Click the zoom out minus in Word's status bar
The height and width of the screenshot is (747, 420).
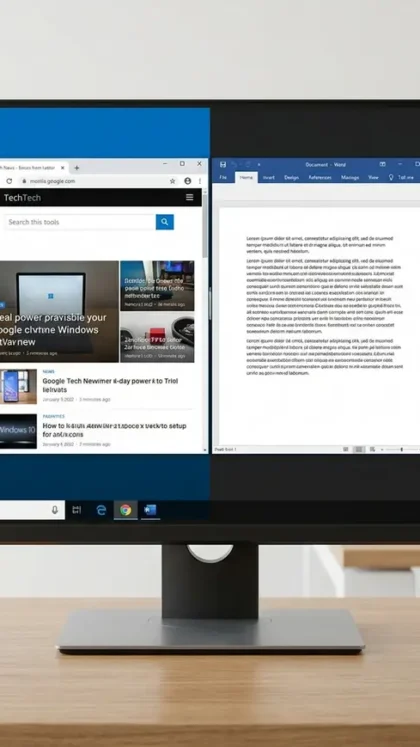click(x=382, y=449)
